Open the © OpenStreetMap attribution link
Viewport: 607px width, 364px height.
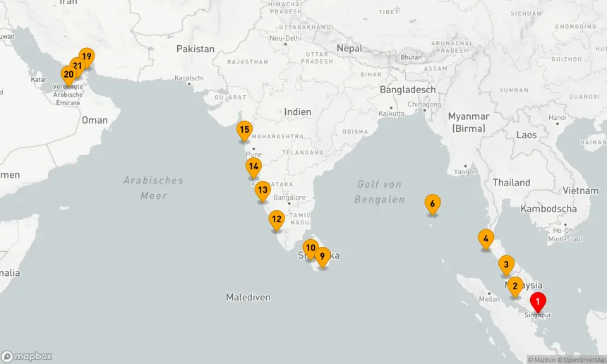582,360
